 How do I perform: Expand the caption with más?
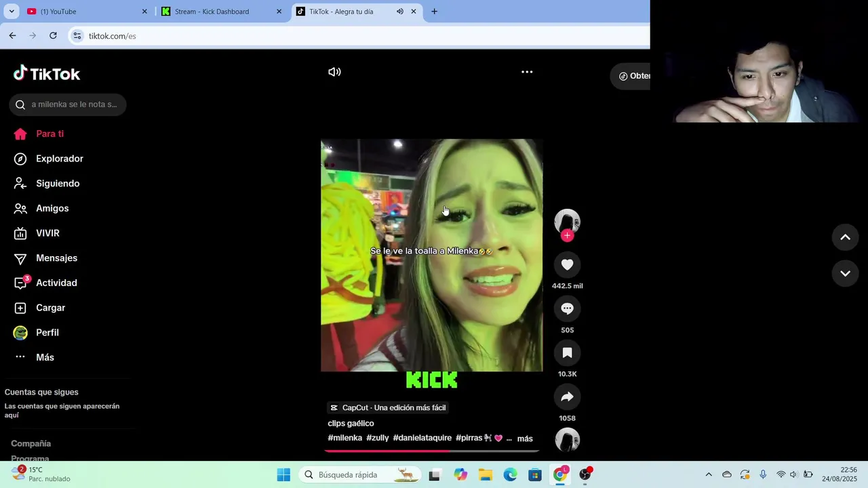tap(525, 439)
